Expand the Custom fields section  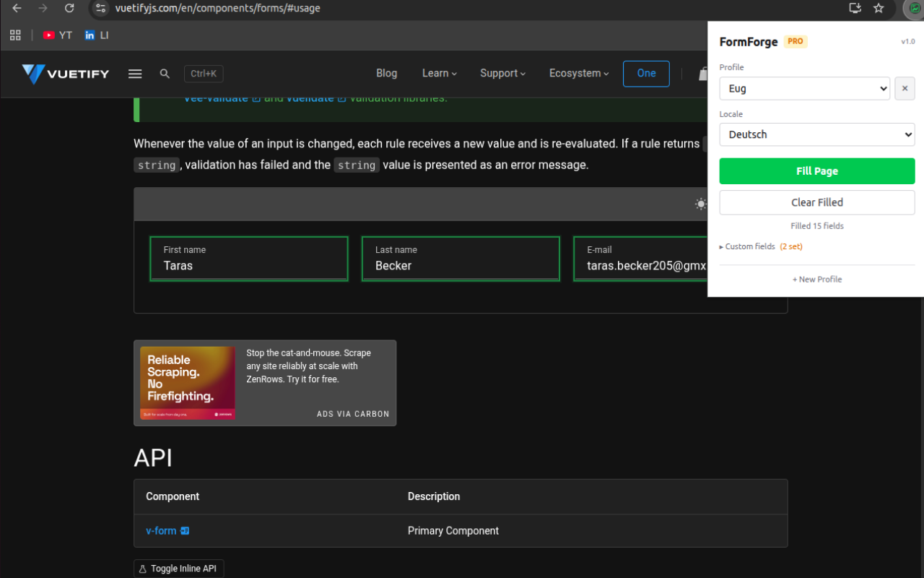(751, 246)
